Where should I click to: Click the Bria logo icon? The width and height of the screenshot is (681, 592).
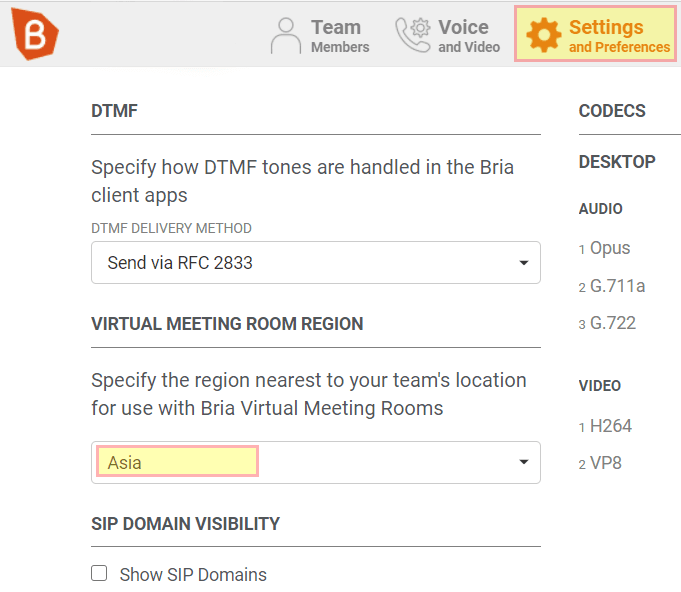(35, 36)
